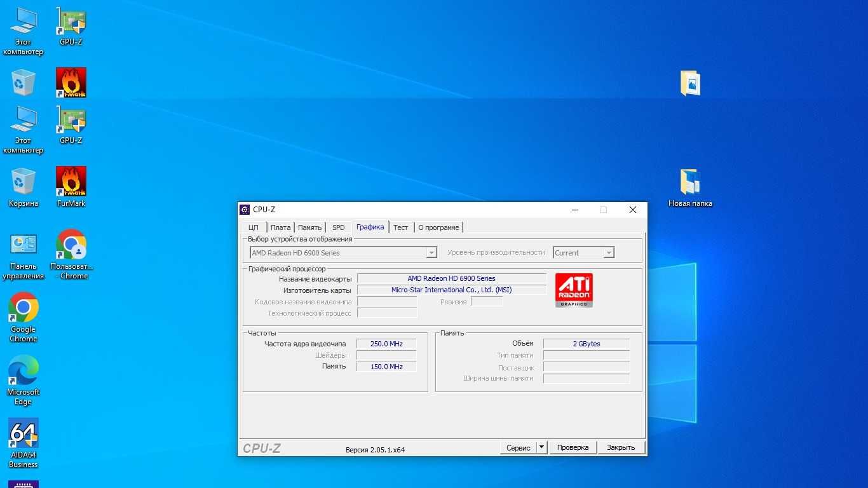Expand the Сервис button dropdown arrow
This screenshot has height=488, width=868.
click(x=541, y=447)
